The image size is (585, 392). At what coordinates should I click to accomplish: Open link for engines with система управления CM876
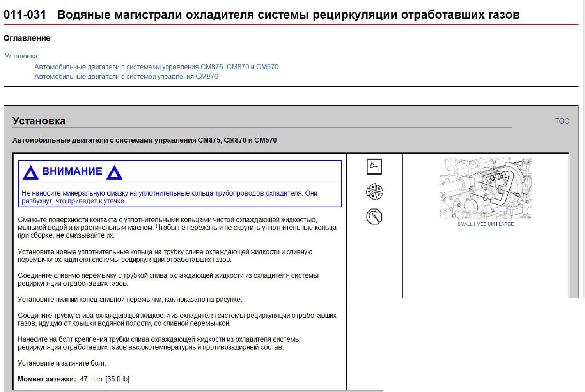pyautogui.click(x=126, y=77)
